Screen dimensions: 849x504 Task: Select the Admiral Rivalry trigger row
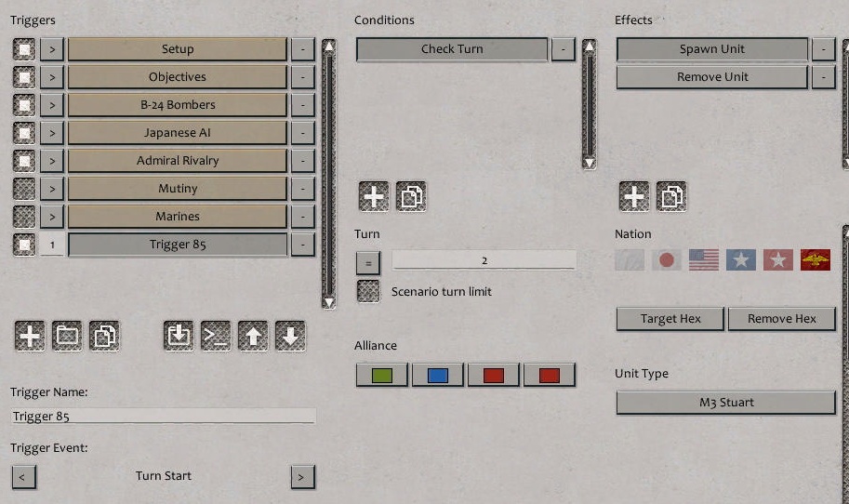pyautogui.click(x=178, y=161)
